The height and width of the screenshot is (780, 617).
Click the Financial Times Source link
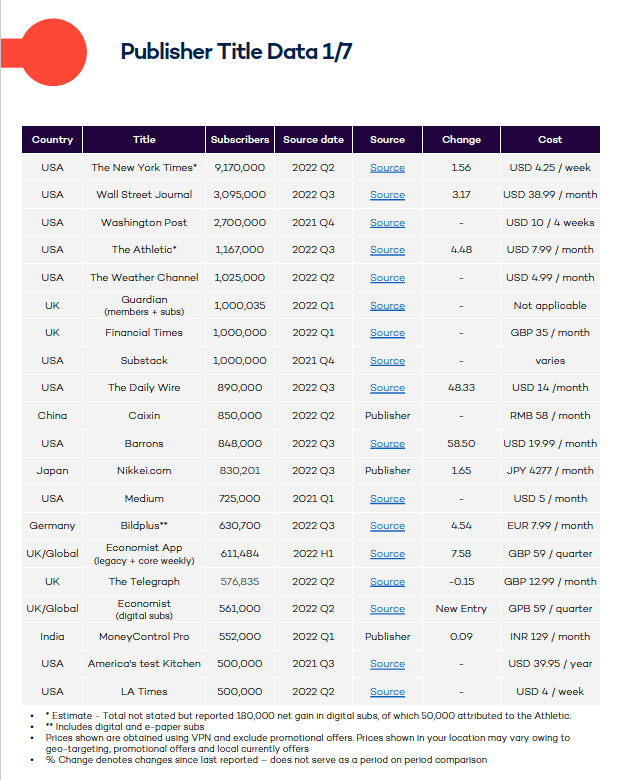coord(387,333)
